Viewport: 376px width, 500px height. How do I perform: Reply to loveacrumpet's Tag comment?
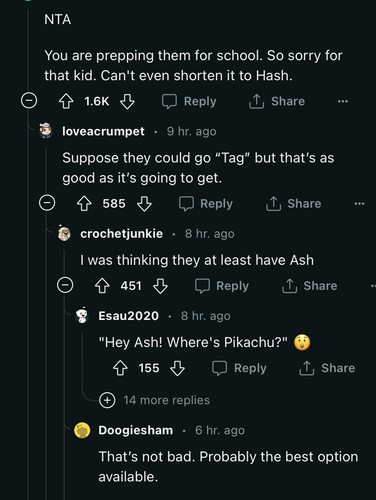point(206,204)
